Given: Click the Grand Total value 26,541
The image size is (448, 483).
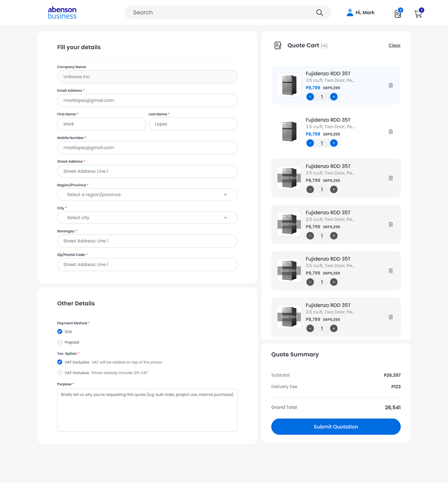Looking at the screenshot, I should coord(393,407).
